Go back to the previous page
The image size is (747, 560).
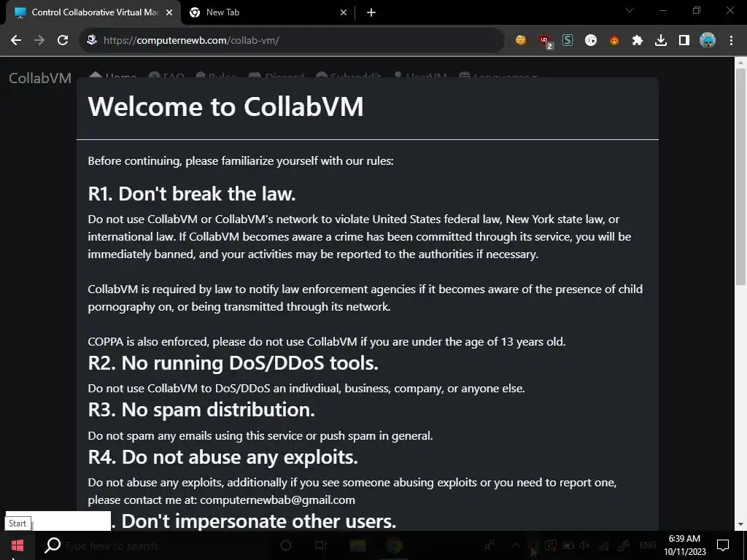(x=16, y=41)
